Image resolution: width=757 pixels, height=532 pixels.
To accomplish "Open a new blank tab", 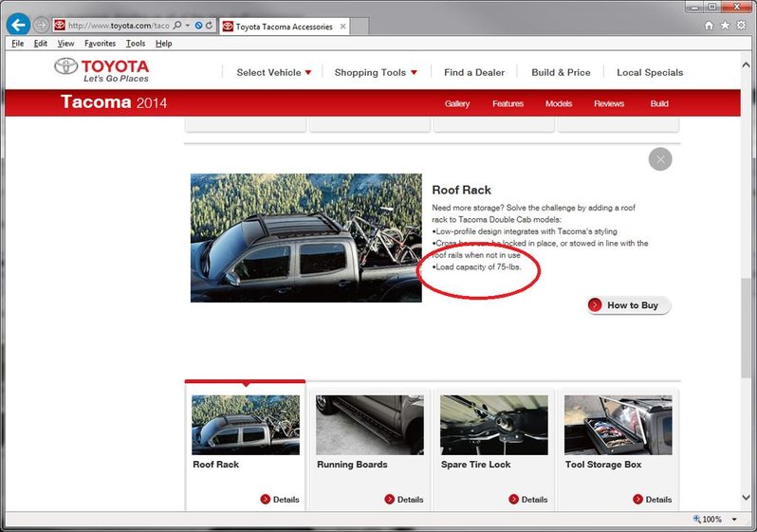I will click(x=360, y=27).
